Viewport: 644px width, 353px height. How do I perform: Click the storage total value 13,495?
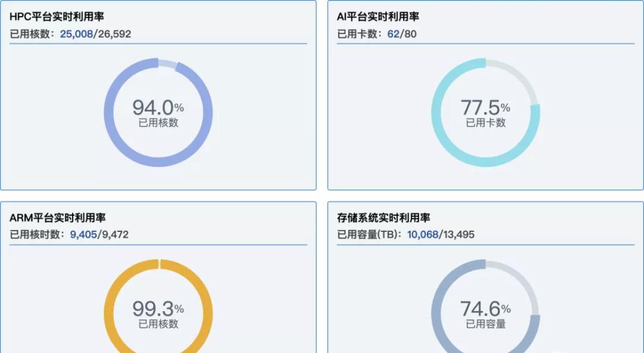click(459, 234)
